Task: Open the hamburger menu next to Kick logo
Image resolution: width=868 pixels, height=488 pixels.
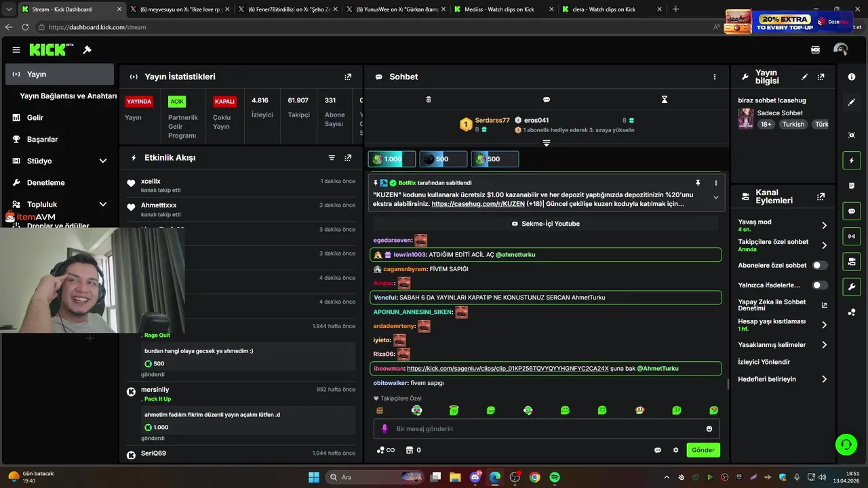Action: tap(16, 49)
